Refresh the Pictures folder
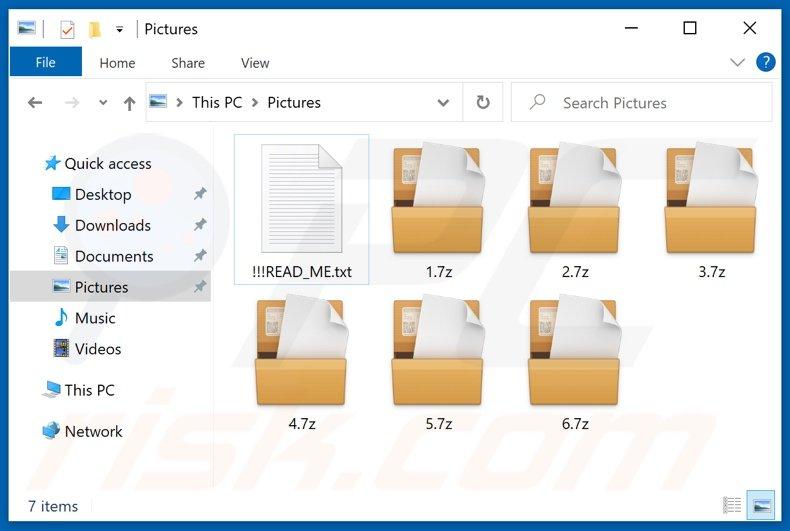Screen dimensions: 790x531 483,102
